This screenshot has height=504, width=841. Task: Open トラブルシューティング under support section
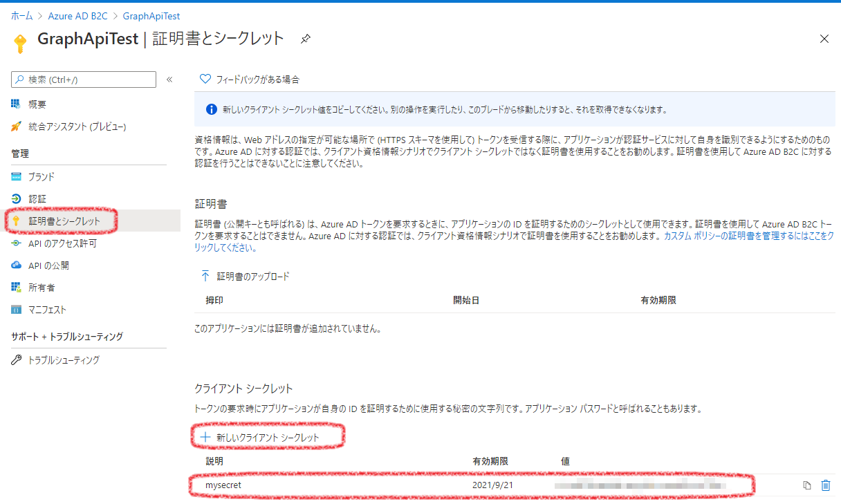pyautogui.click(x=64, y=360)
